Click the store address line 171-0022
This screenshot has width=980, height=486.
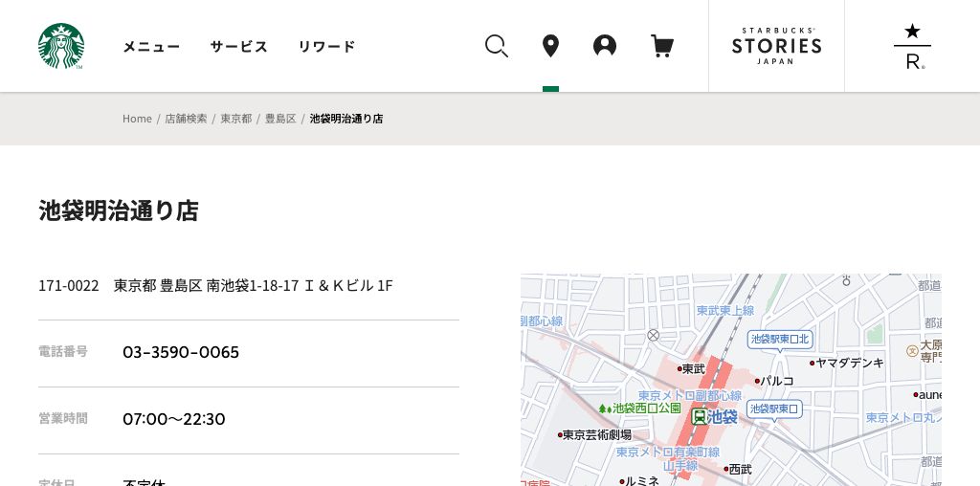pos(215,286)
